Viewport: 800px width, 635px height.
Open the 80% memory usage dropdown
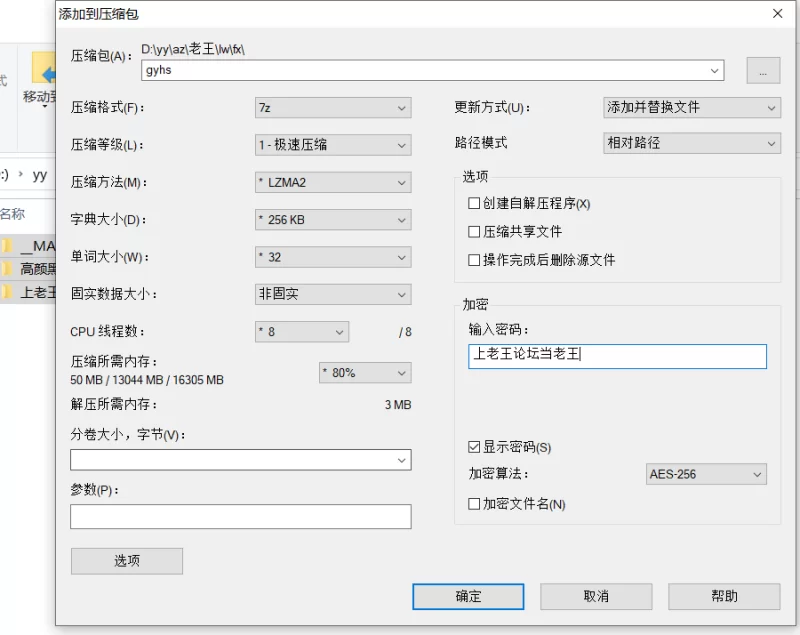click(x=365, y=373)
